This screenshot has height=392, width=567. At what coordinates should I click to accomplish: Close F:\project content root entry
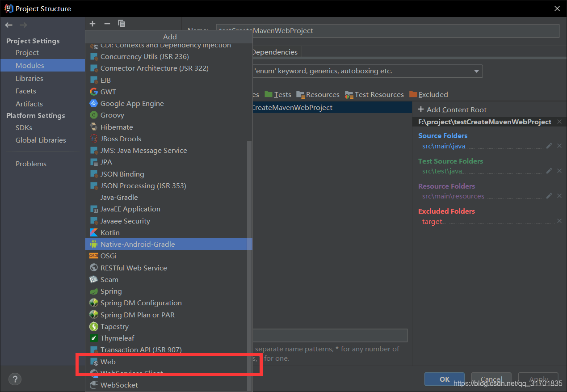560,122
